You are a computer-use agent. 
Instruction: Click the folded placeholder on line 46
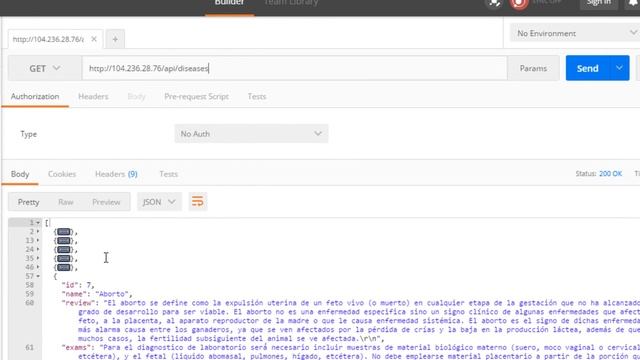point(64,267)
